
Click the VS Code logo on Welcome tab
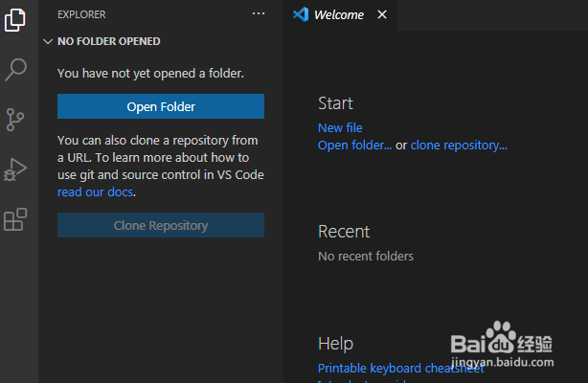pyautogui.click(x=300, y=14)
